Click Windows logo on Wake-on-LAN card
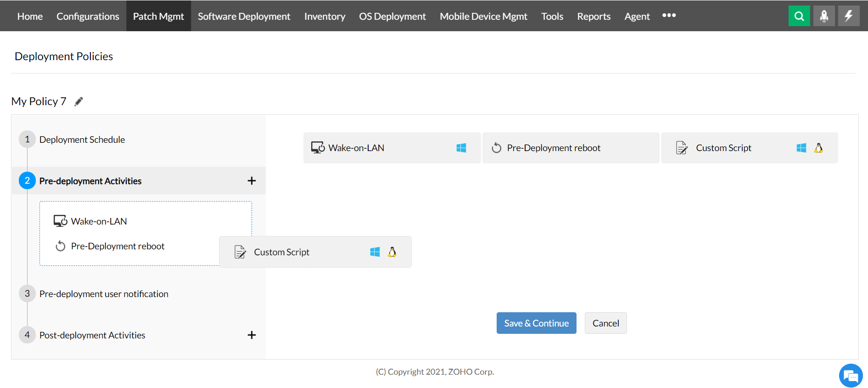Screen dimensions: 868x388 tap(461, 148)
